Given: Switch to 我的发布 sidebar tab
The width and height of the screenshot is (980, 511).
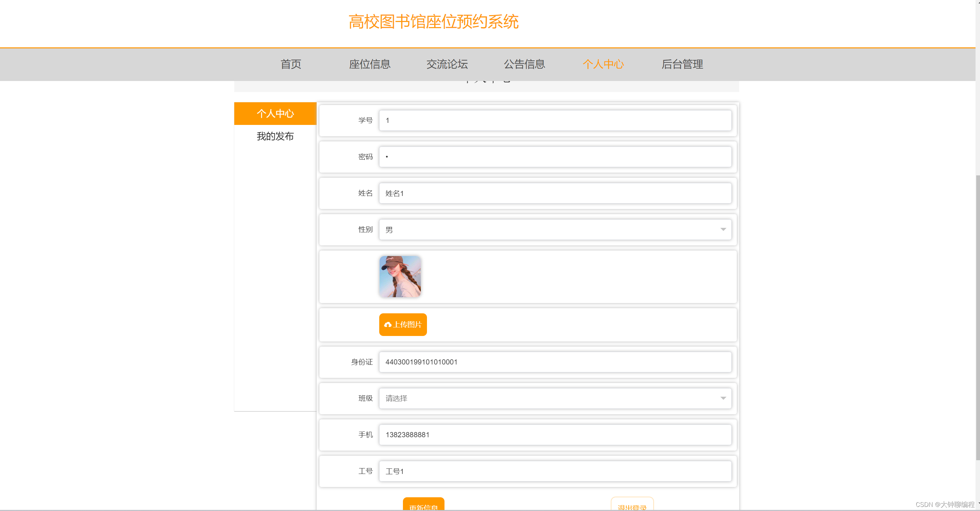Looking at the screenshot, I should pyautogui.click(x=275, y=136).
